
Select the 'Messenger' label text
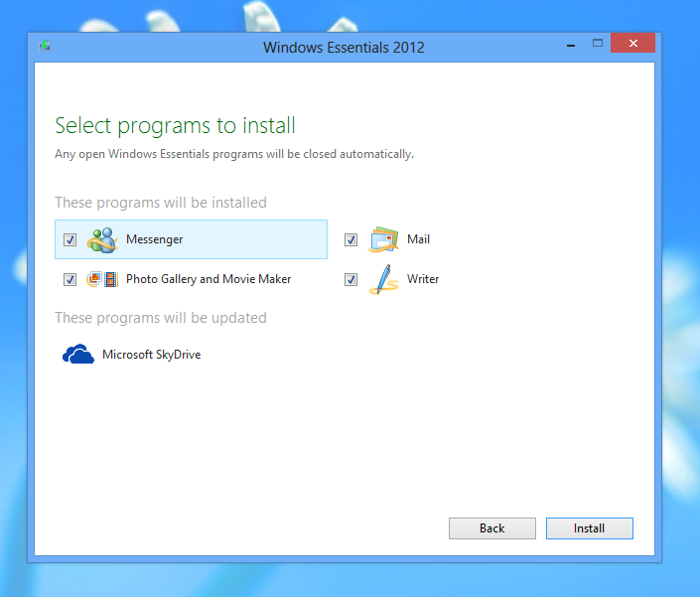point(155,239)
